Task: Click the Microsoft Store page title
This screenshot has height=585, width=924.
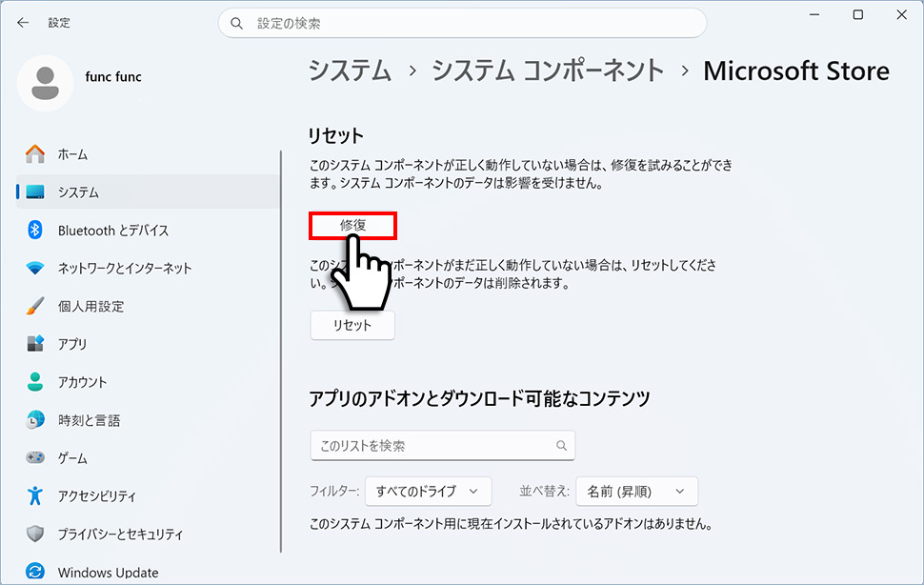Action: pos(796,71)
